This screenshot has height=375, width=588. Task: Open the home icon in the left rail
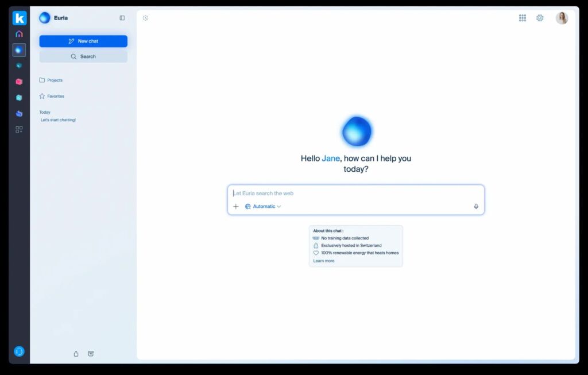[19, 34]
